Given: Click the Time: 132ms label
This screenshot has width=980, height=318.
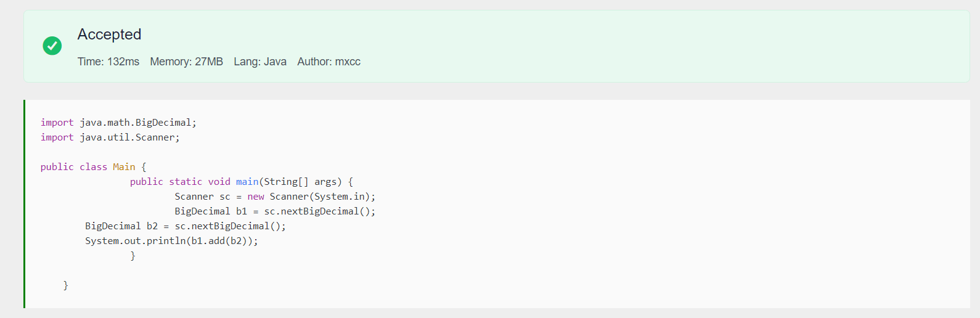Looking at the screenshot, I should pyautogui.click(x=108, y=62).
